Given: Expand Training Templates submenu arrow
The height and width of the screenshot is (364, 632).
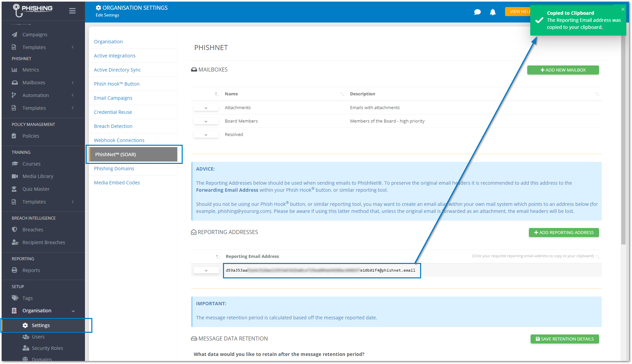Looking at the screenshot, I should point(73,202).
